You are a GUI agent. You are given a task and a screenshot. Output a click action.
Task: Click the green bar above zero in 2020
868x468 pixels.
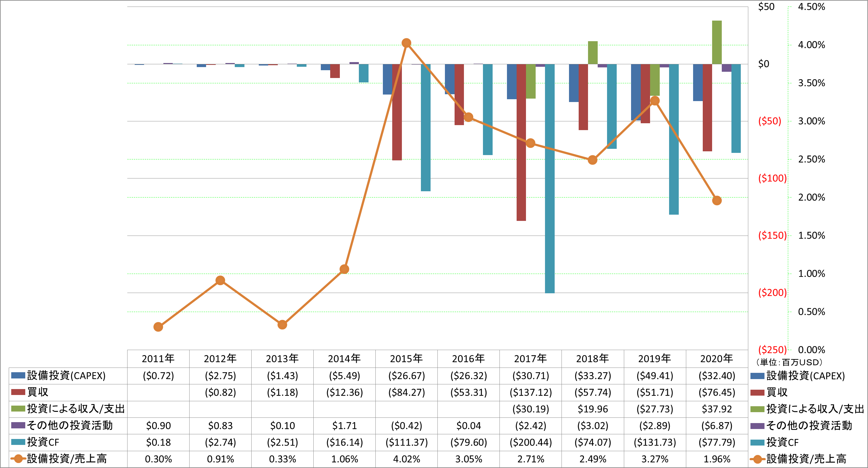(x=717, y=42)
